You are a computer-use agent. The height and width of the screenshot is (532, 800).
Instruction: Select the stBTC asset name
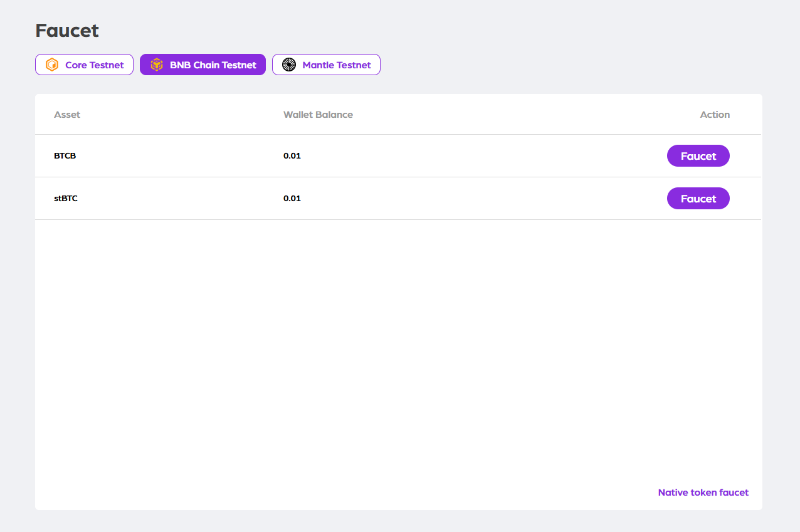point(66,199)
